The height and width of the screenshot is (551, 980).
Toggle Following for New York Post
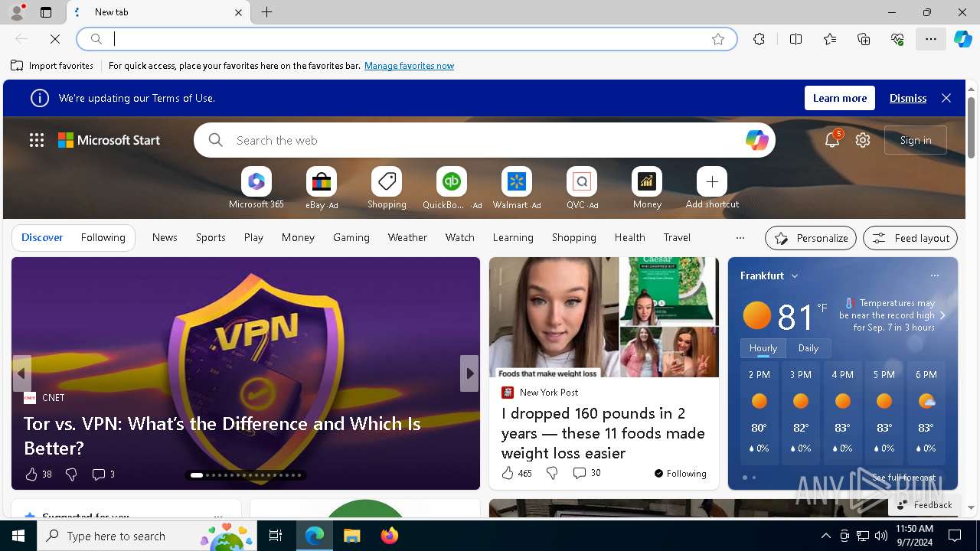tap(680, 473)
